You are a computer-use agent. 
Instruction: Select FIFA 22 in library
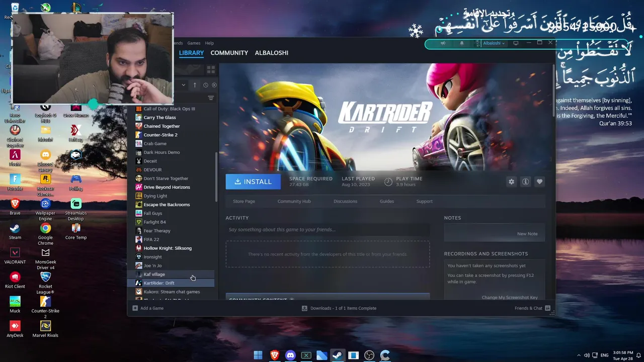(x=172, y=239)
